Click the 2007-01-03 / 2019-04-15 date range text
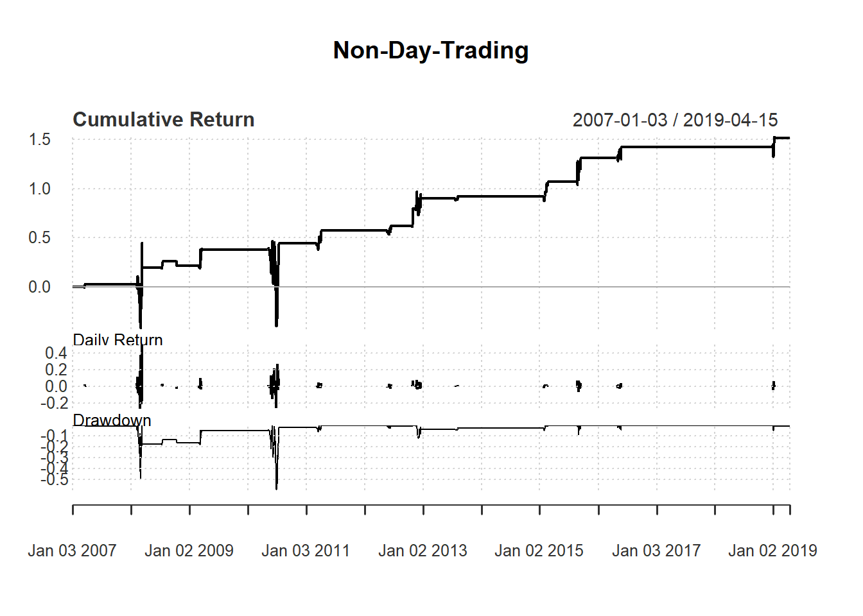This screenshot has height=616, width=863. click(x=675, y=120)
